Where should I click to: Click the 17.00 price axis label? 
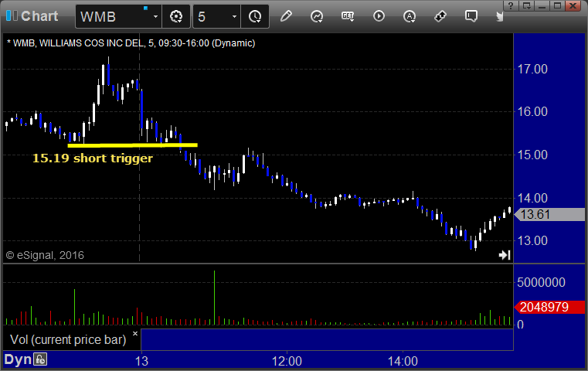point(532,69)
